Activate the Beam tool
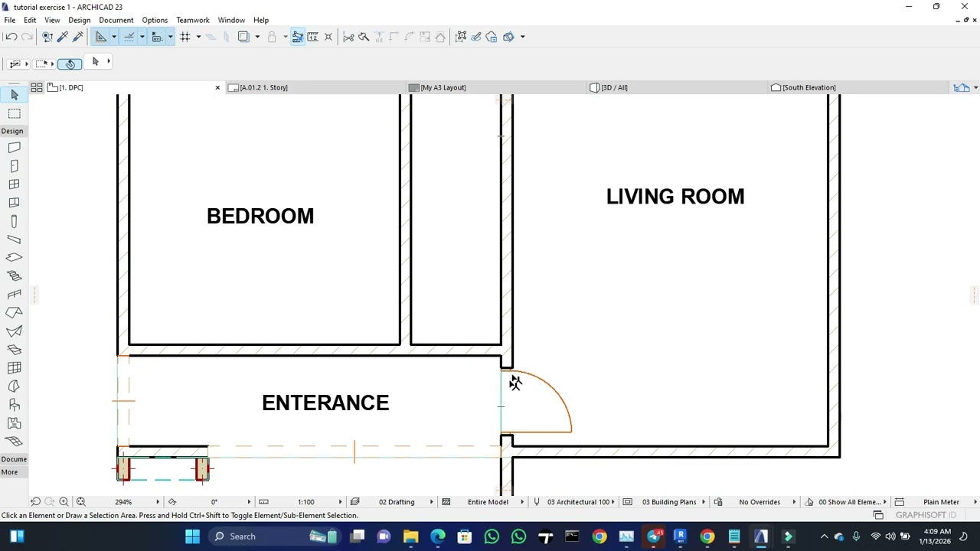Screen dimensions: 980x551 (x=14, y=240)
